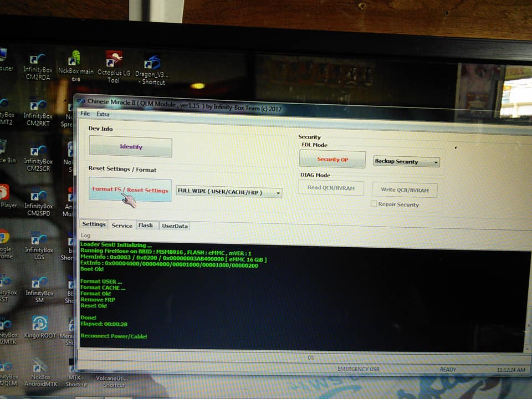Open NckBox AndroidMTK desktop shortcut
The height and width of the screenshot is (399, 532).
40,372
